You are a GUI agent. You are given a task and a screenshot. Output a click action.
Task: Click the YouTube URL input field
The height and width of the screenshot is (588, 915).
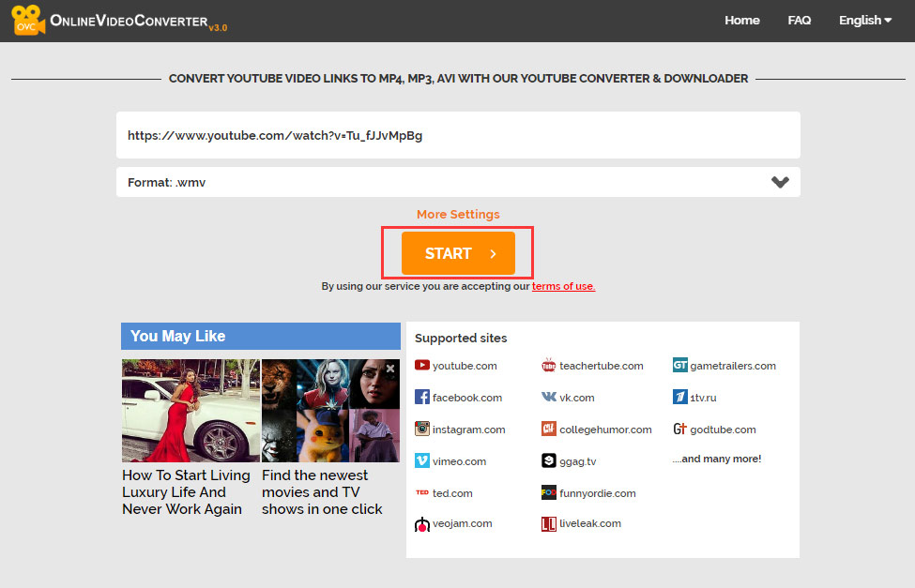pos(458,135)
